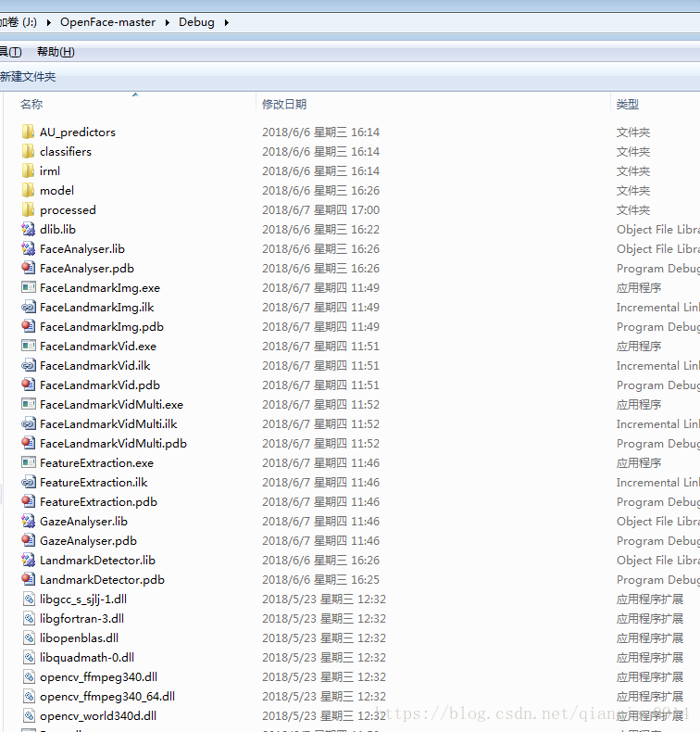Sort by 修改日期 column header
This screenshot has height=732, width=700.
[284, 105]
